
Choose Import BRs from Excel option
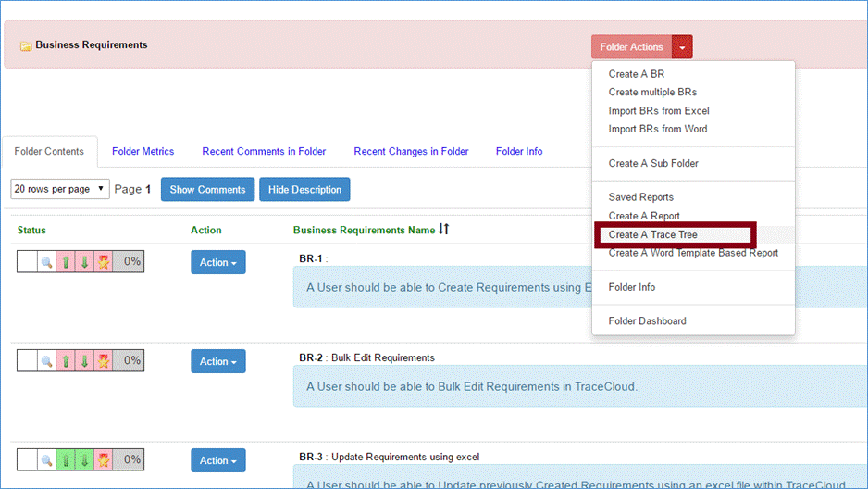pyautogui.click(x=658, y=111)
